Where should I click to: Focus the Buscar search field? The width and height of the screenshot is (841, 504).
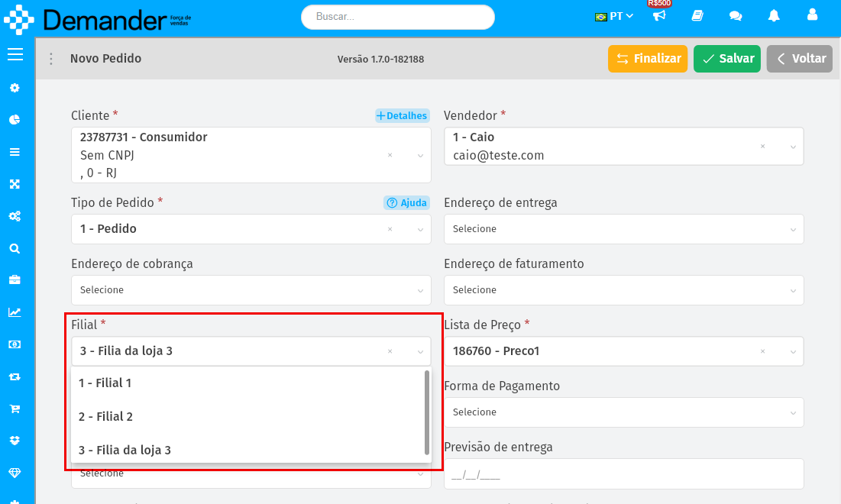pyautogui.click(x=397, y=17)
